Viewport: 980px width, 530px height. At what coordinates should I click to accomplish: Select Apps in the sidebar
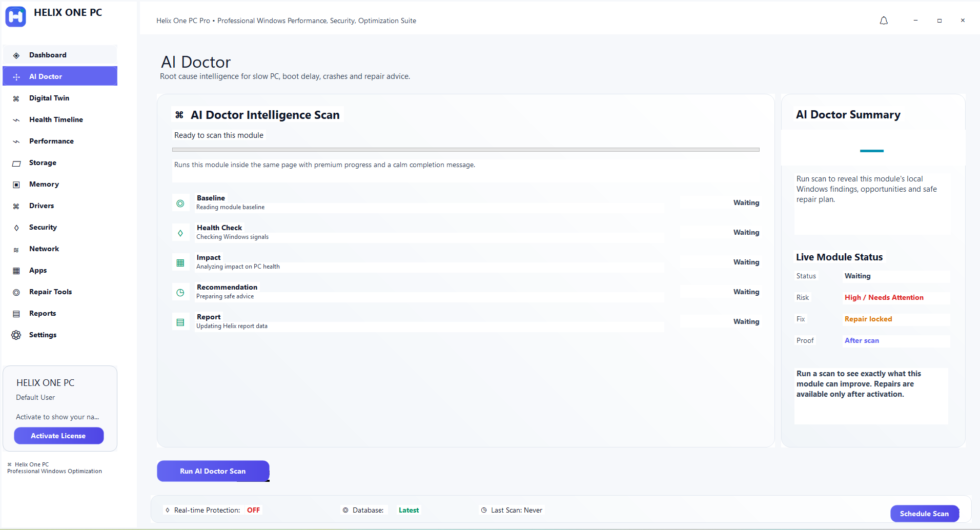coord(60,270)
